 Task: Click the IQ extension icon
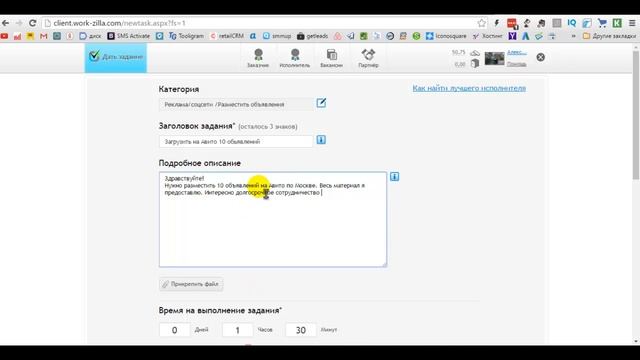(572, 23)
